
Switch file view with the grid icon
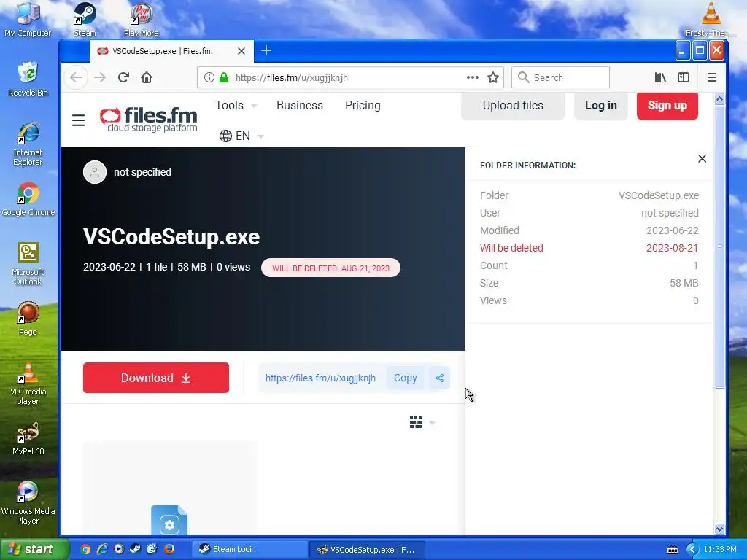click(415, 422)
